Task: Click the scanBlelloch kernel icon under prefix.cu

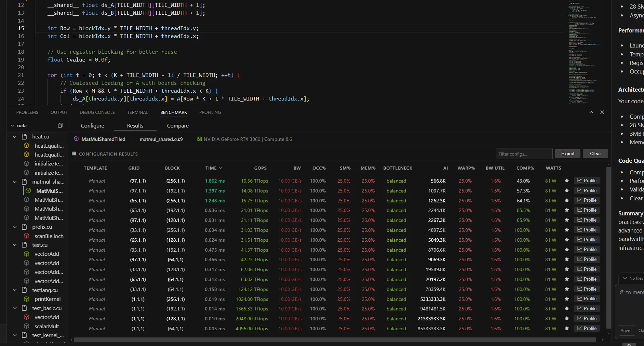Action: click(x=27, y=236)
